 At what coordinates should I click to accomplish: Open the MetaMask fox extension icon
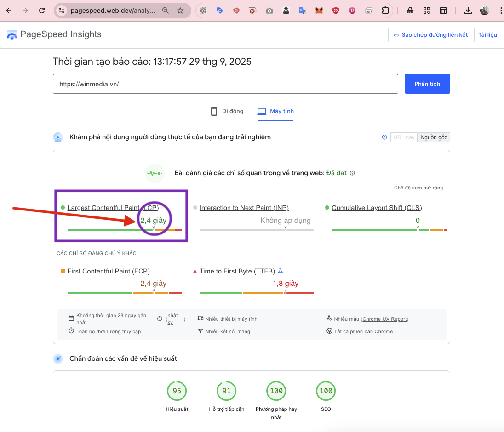pos(319,11)
